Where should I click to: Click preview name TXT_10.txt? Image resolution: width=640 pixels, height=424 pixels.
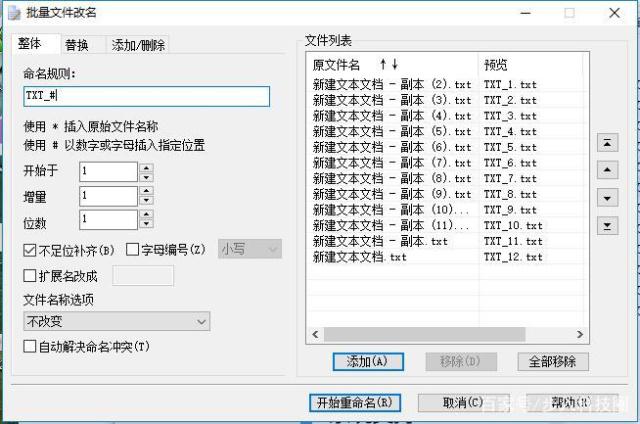(513, 225)
